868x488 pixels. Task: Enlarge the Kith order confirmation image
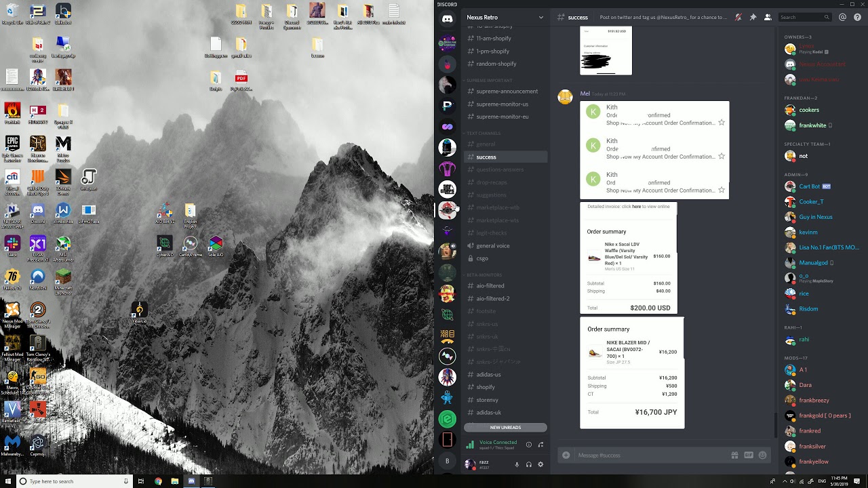654,150
